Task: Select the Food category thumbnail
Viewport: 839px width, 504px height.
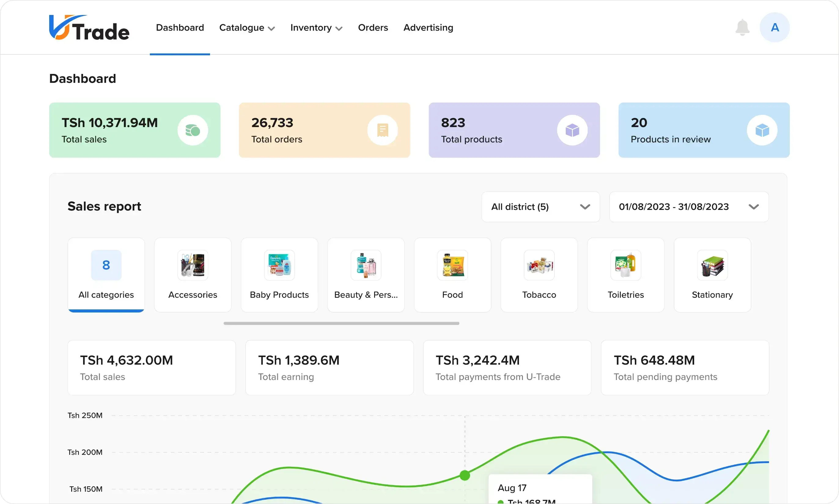Action: click(x=452, y=265)
